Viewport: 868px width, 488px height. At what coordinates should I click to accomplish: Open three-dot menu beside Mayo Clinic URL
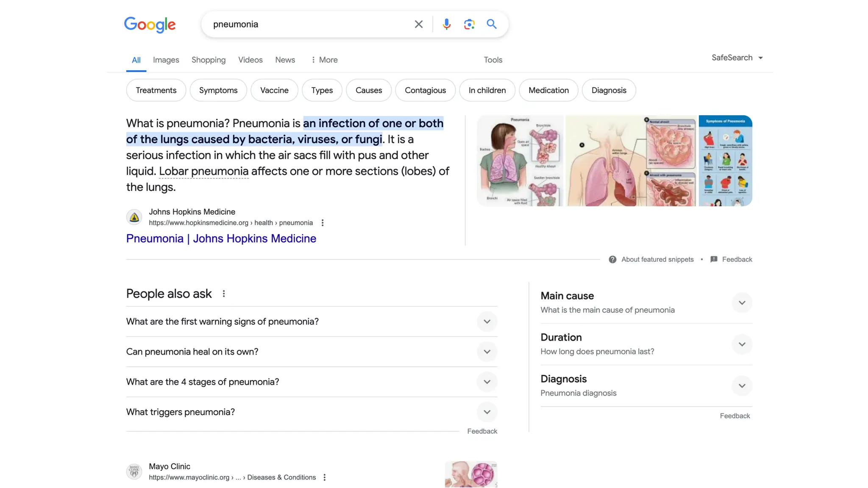[325, 477]
